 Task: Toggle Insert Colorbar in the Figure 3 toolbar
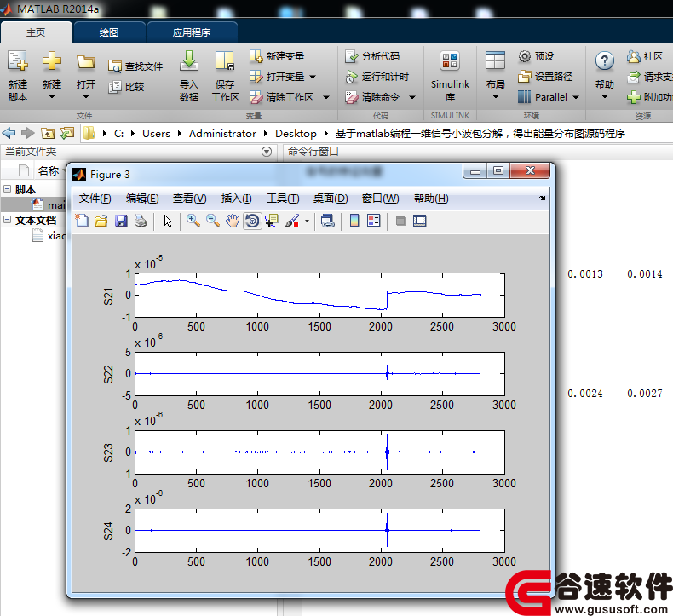coord(354,221)
